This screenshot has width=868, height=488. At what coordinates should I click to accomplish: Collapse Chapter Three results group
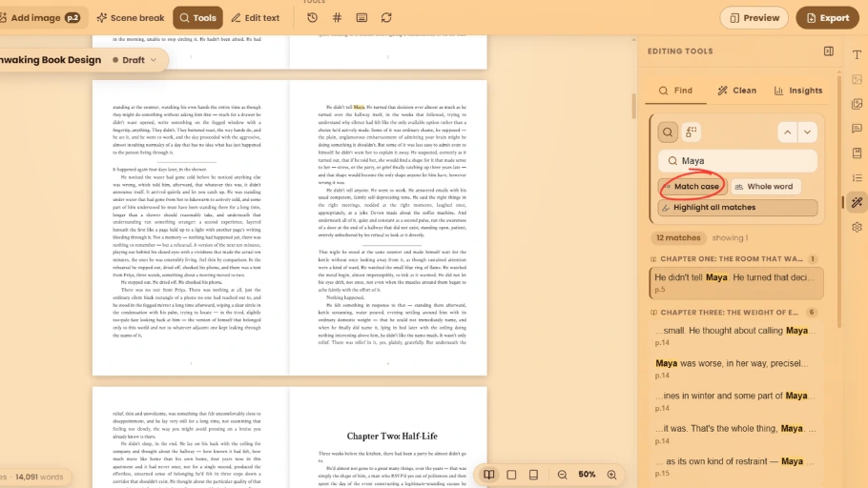[734, 313]
